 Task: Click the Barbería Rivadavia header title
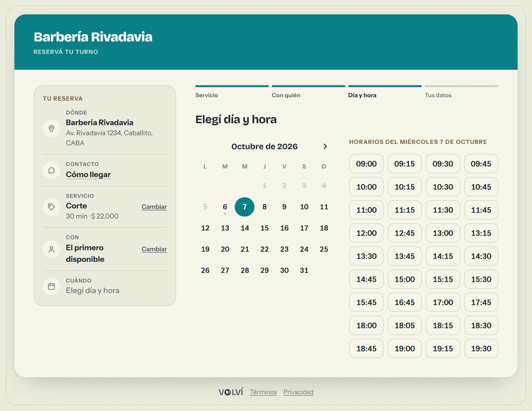click(93, 37)
